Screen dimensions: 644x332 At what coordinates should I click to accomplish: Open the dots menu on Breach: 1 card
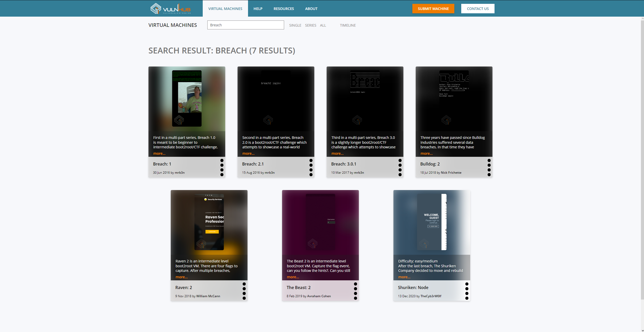pyautogui.click(x=222, y=168)
